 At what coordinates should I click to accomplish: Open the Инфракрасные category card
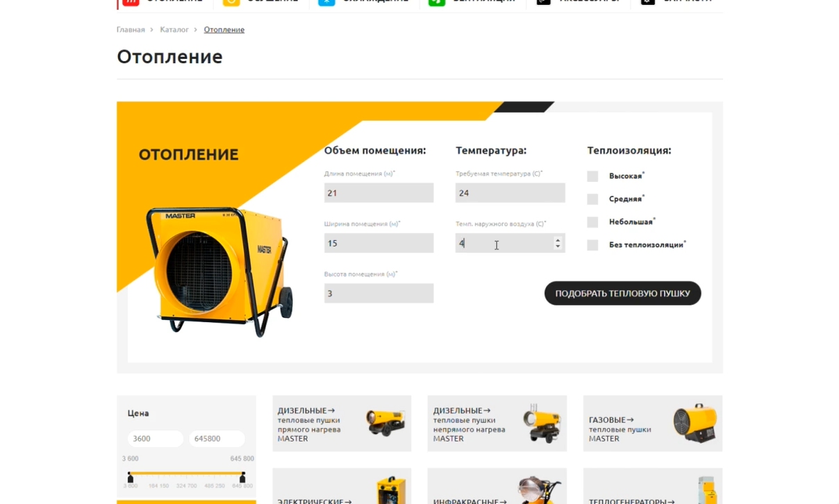(x=497, y=486)
